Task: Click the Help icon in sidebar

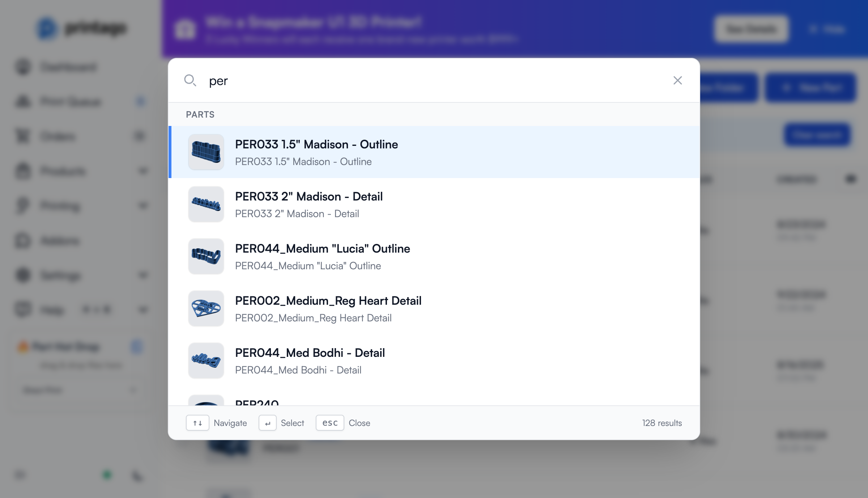Action: coord(22,309)
